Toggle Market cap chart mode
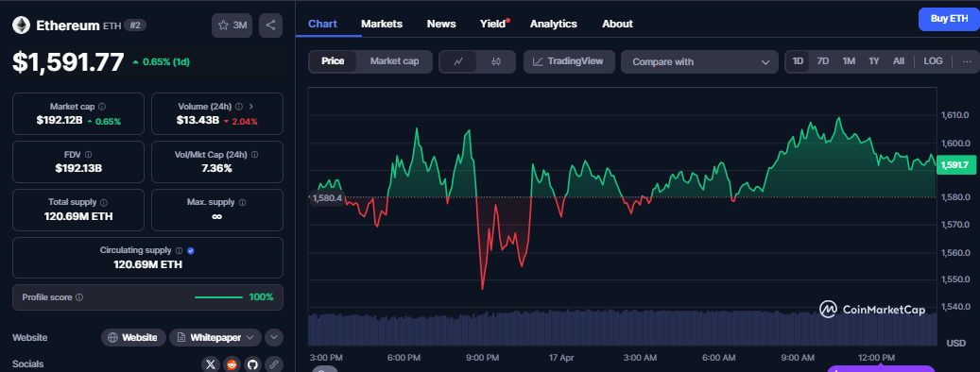 394,61
